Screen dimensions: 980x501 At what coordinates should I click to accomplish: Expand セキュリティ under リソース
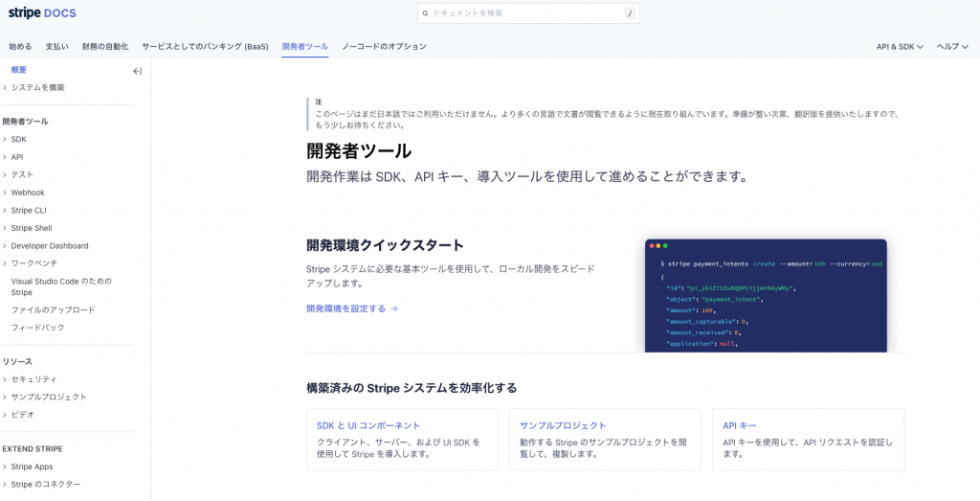pos(30,379)
